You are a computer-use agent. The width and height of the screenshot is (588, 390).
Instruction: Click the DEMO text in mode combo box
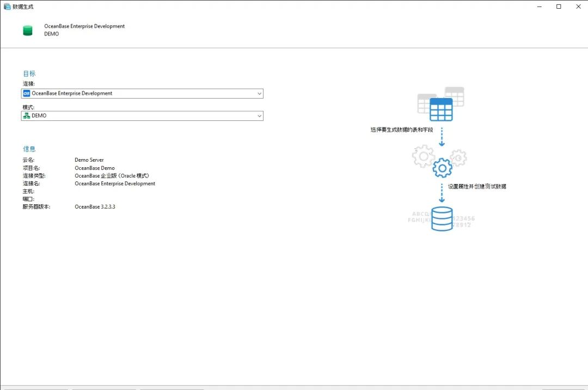39,116
